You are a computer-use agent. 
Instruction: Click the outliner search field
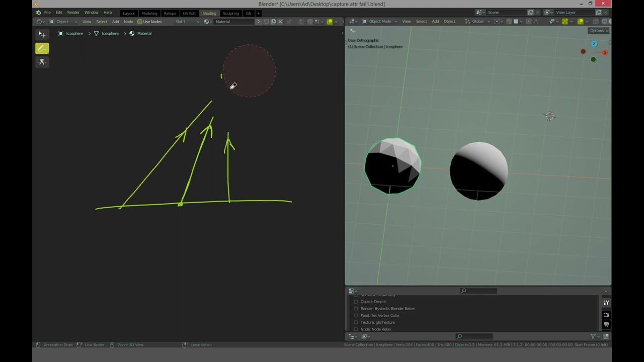pos(474,336)
